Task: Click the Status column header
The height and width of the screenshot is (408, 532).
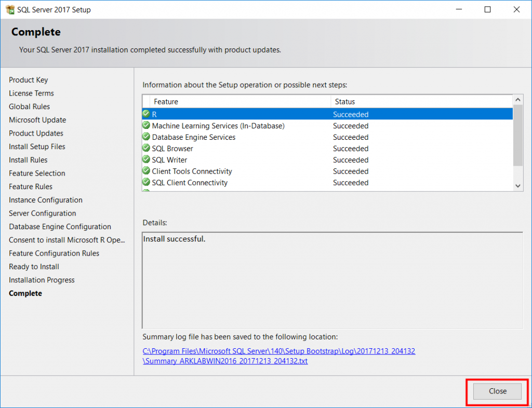Action: [422, 101]
